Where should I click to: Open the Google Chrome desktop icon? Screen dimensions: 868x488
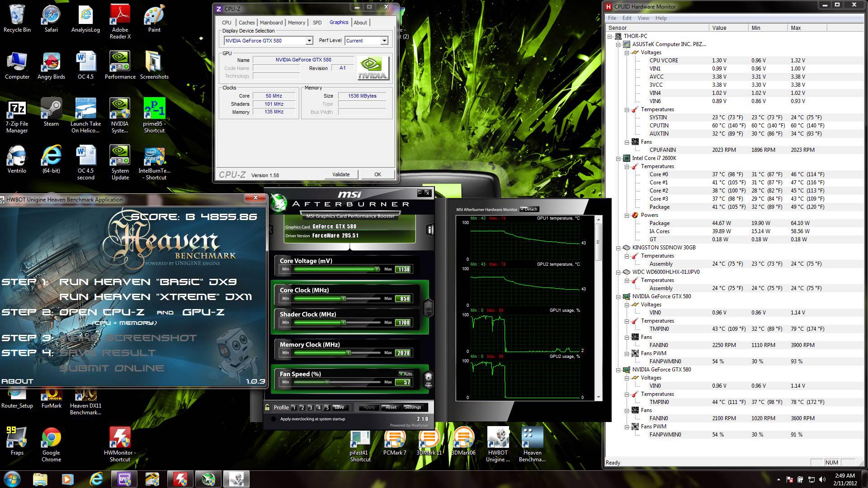point(51,444)
